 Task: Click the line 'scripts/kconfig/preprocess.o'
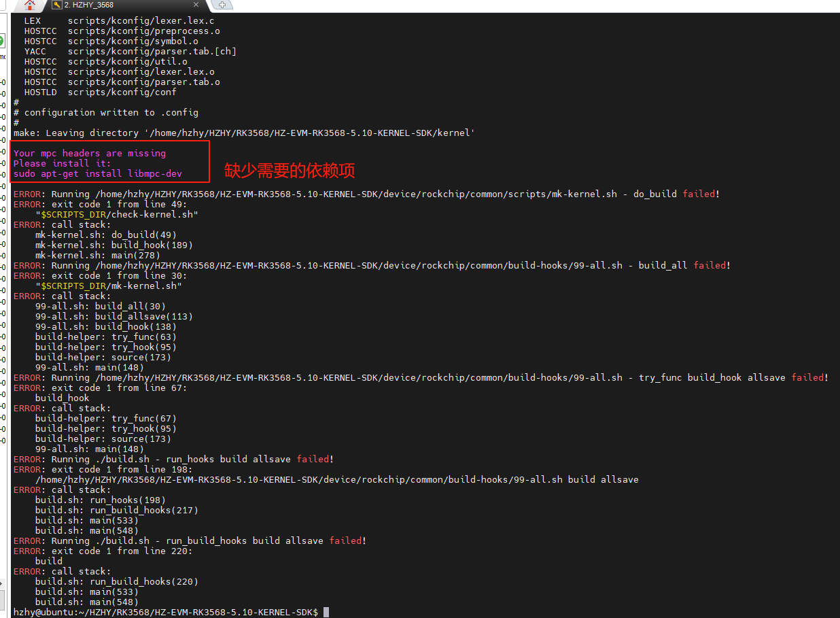click(143, 31)
